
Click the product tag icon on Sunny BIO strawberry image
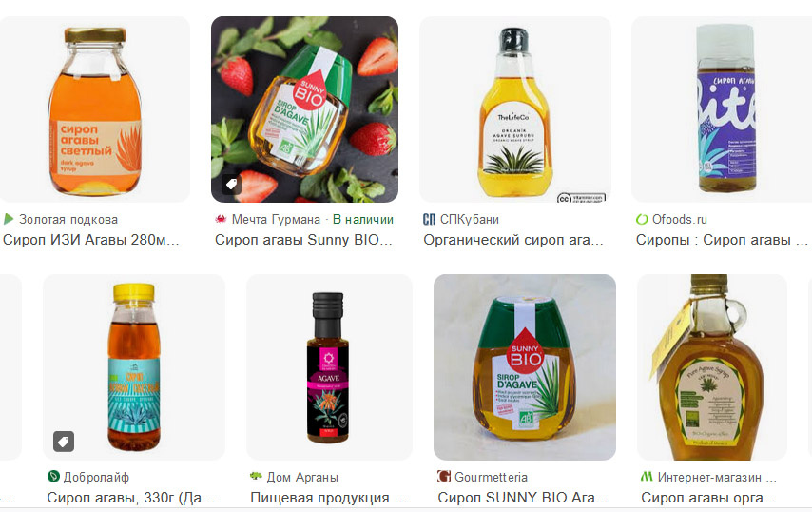(231, 184)
